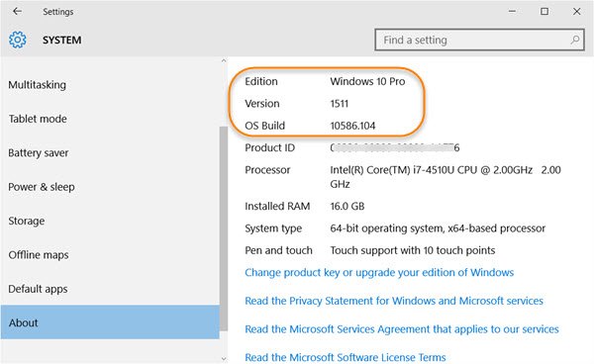
Task: Click the Find a setting search box
Action: (x=479, y=40)
